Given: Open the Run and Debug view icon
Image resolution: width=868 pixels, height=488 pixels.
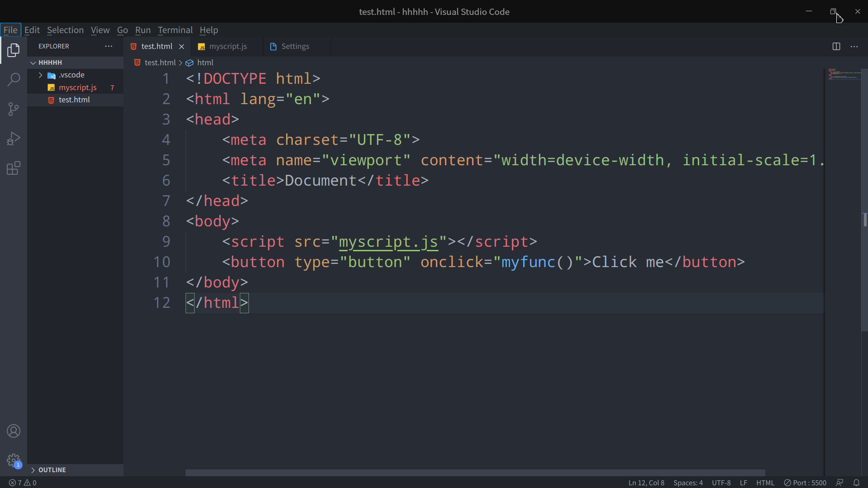Looking at the screenshot, I should [14, 139].
